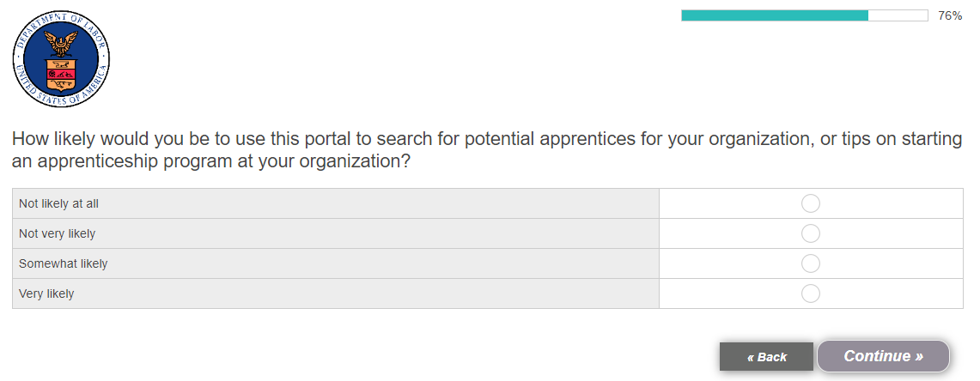980x381 pixels.
Task: Click the teal filled part of progress bar
Action: [774, 15]
